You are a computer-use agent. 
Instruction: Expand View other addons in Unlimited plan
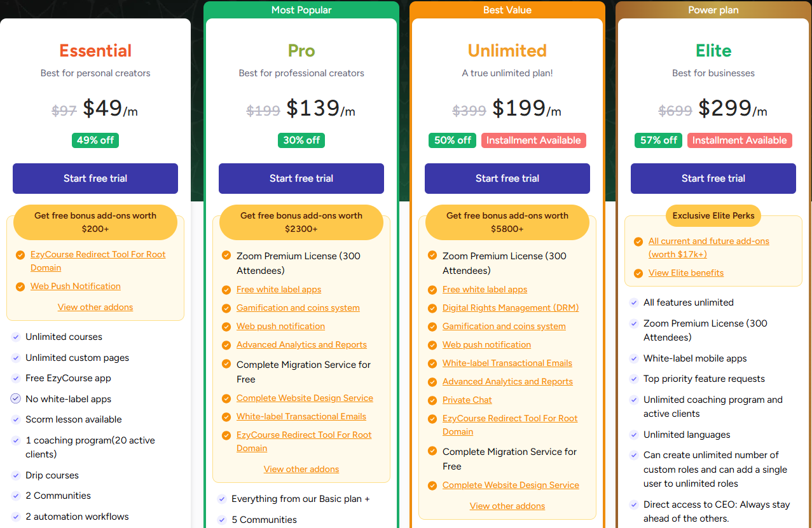[507, 506]
